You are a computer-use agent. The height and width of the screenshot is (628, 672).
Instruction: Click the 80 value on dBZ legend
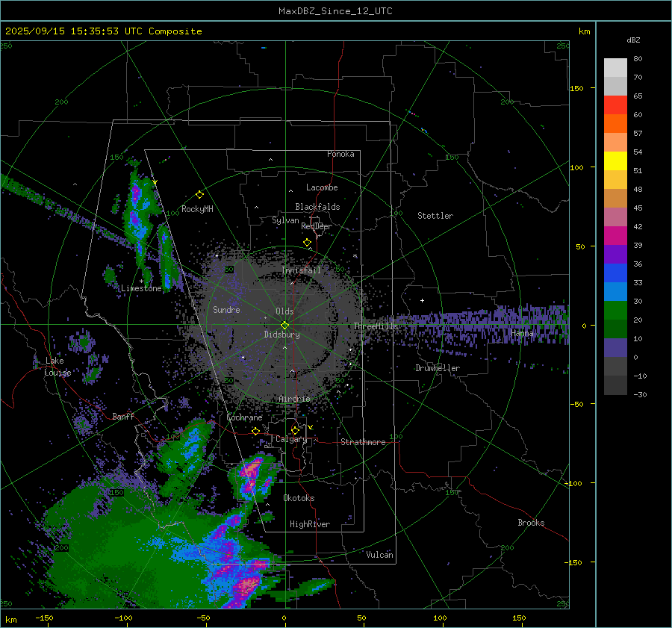(x=638, y=59)
